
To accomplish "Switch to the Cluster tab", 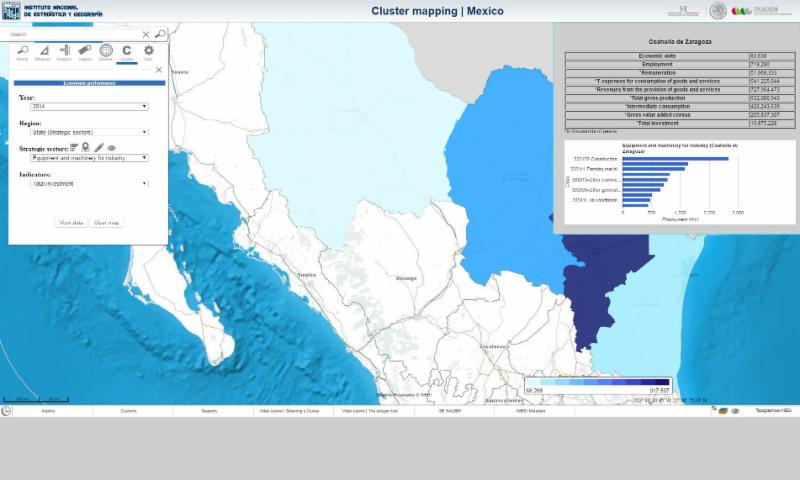I will pos(127,52).
